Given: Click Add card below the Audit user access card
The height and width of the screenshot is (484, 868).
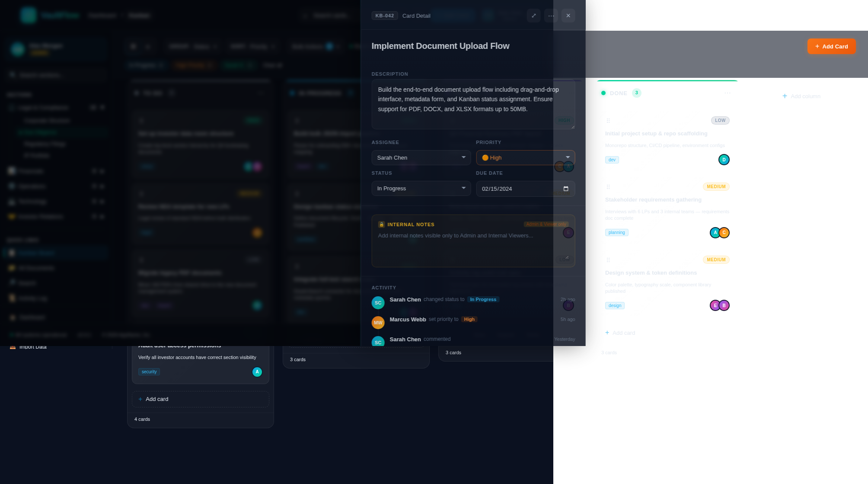Looking at the screenshot, I should pyautogui.click(x=200, y=399).
